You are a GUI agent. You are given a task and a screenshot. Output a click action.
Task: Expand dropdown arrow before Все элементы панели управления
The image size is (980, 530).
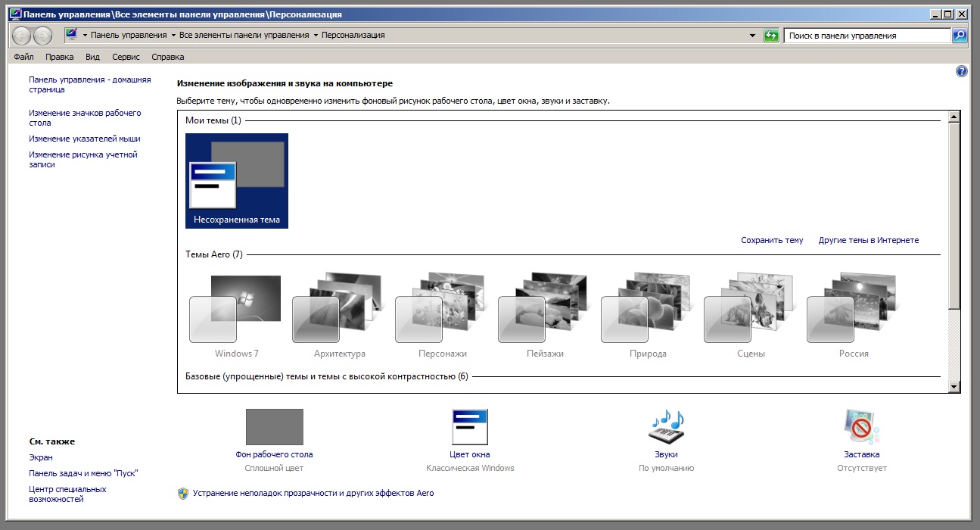173,36
